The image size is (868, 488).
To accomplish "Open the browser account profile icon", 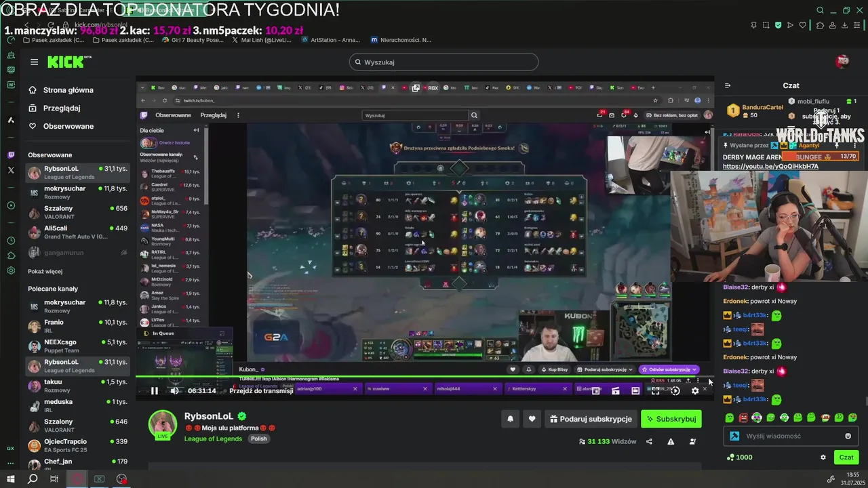I will [832, 25].
